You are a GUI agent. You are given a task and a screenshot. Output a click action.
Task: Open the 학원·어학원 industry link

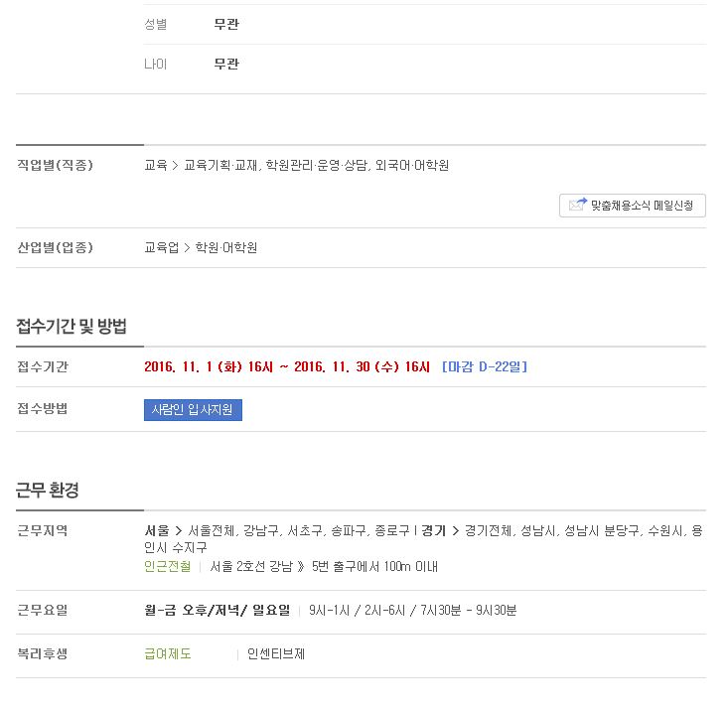[x=226, y=248]
